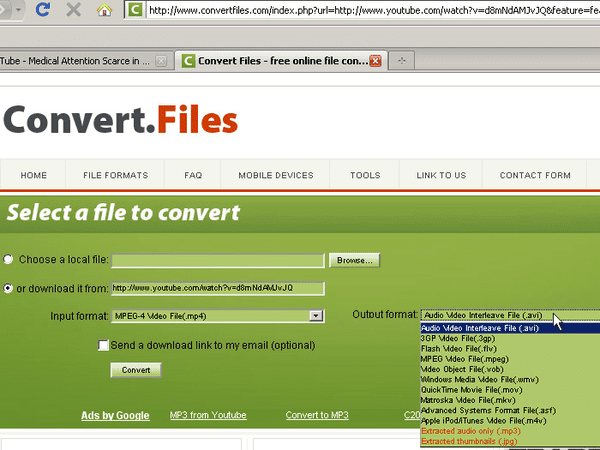Open the TOOLS menu item
This screenshot has height=450, width=600.
coord(365,175)
